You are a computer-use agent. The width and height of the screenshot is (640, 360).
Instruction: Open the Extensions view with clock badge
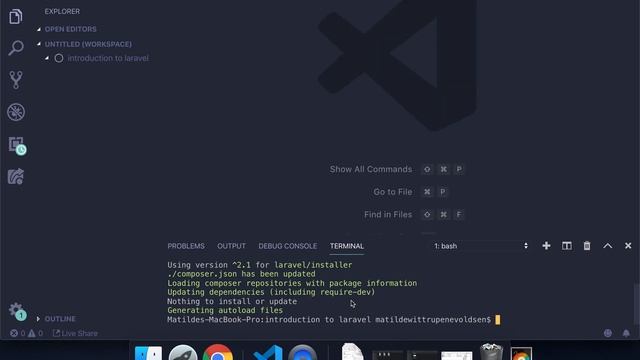(x=17, y=145)
